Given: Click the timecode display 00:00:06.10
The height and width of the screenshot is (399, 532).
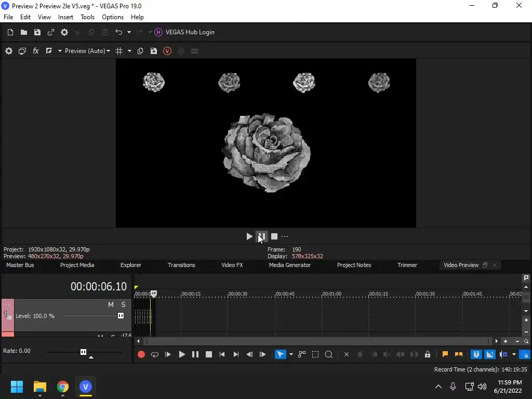Looking at the screenshot, I should [98, 286].
